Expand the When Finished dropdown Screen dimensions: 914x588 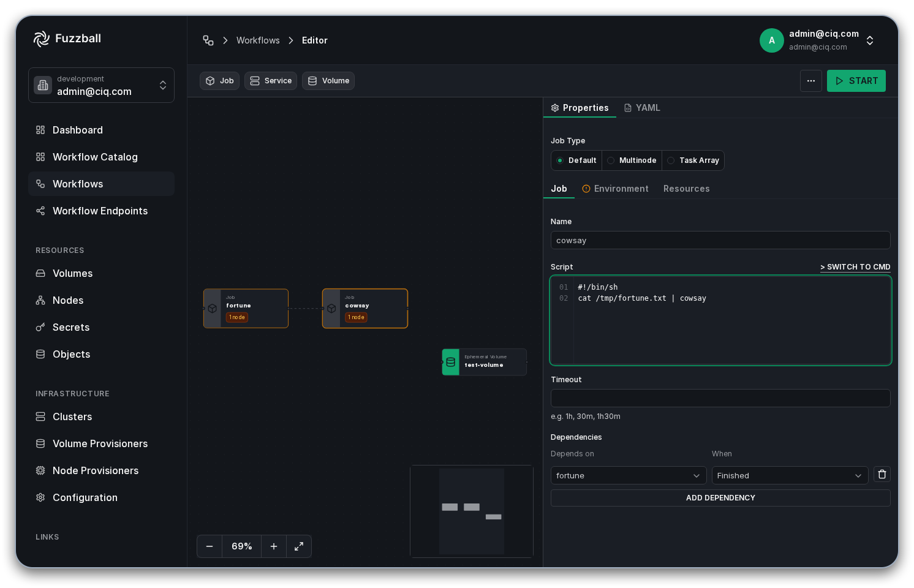(790, 475)
